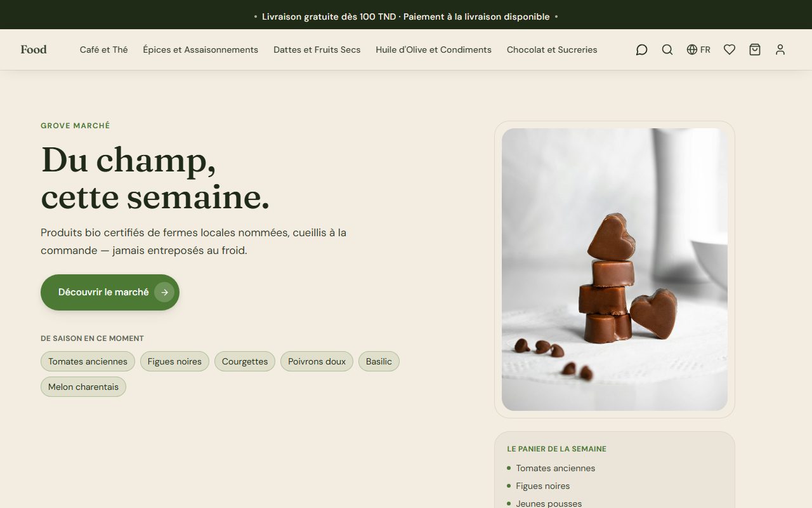Image resolution: width=812 pixels, height=508 pixels.
Task: View the wishlist heart icon
Action: (x=730, y=50)
